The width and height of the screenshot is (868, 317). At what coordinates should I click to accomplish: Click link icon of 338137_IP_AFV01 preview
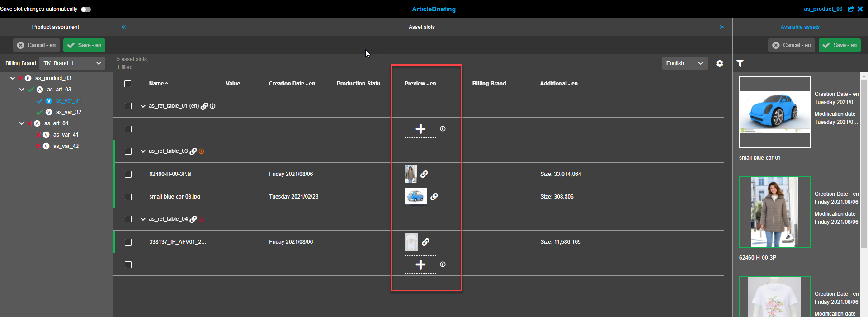tap(425, 242)
